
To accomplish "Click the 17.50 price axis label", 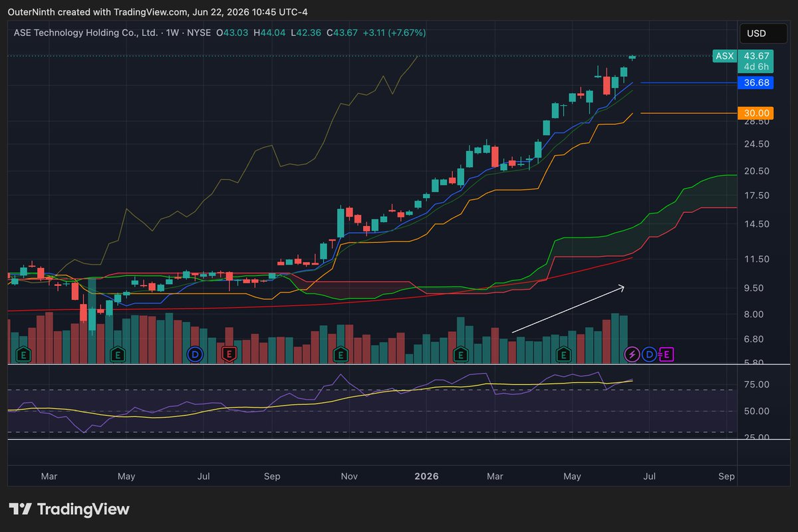I will pyautogui.click(x=757, y=196).
